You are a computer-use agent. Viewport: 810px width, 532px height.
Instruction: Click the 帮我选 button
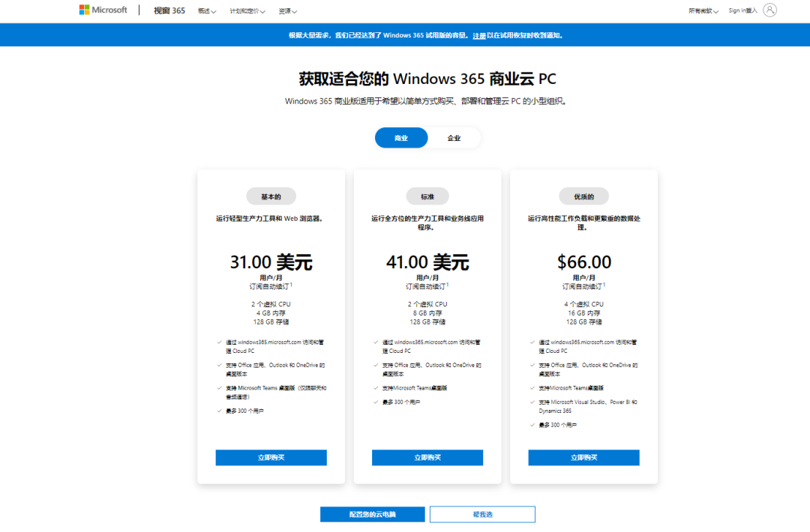(x=481, y=514)
